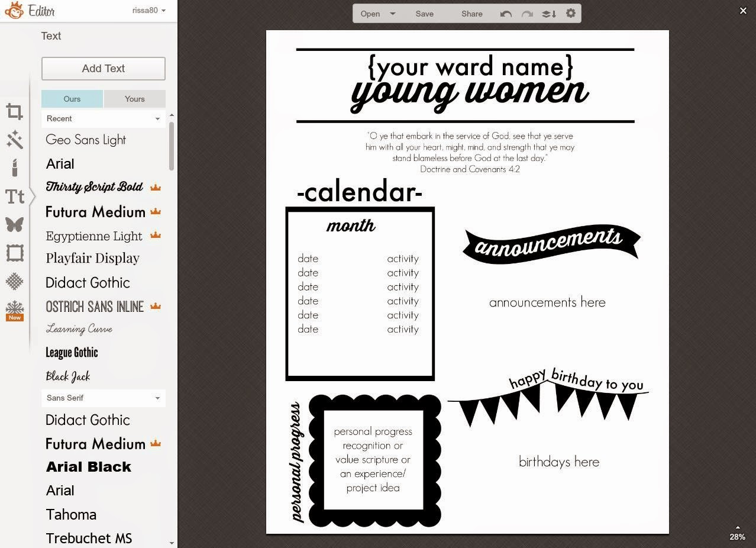Choose the Ostrich Sans Inline font
The height and width of the screenshot is (548, 756).
click(95, 306)
